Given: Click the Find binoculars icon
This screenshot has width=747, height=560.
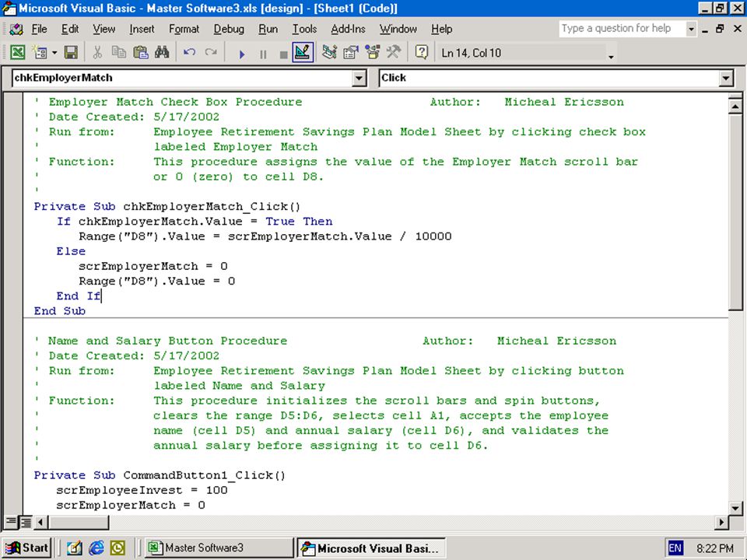Looking at the screenshot, I should coord(162,52).
